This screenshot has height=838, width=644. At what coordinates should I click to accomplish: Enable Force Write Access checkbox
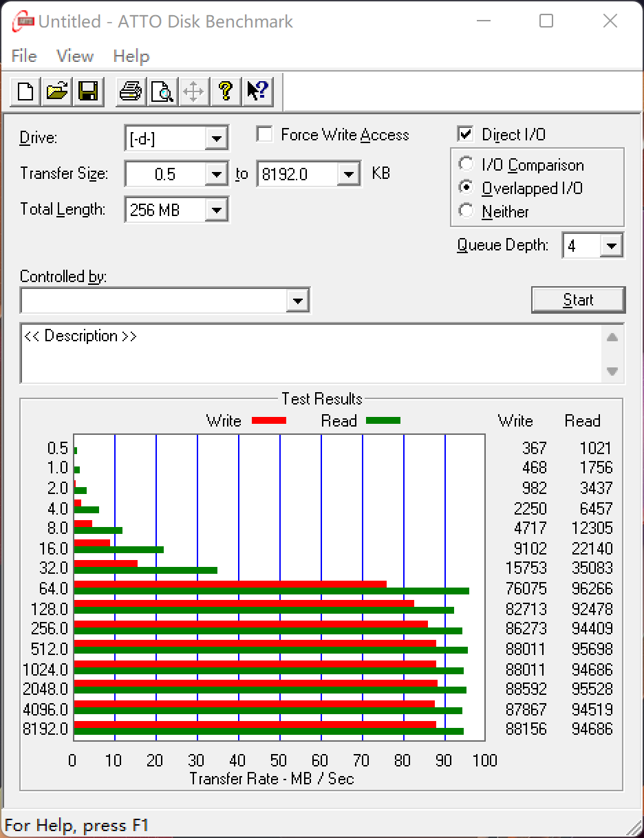264,134
